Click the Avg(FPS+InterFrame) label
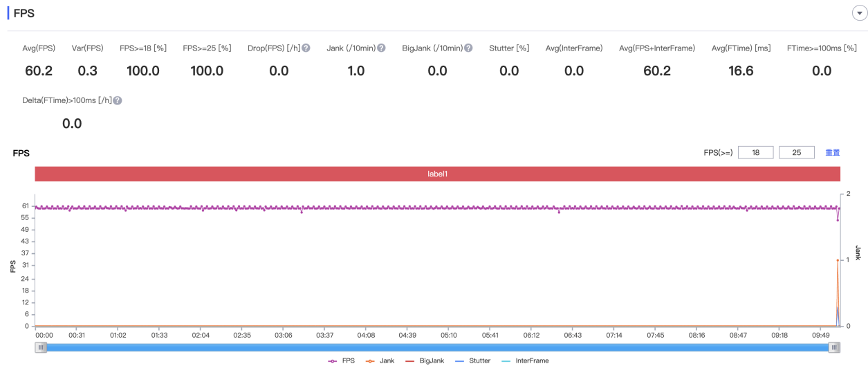The height and width of the screenshot is (366, 868). 657,48
